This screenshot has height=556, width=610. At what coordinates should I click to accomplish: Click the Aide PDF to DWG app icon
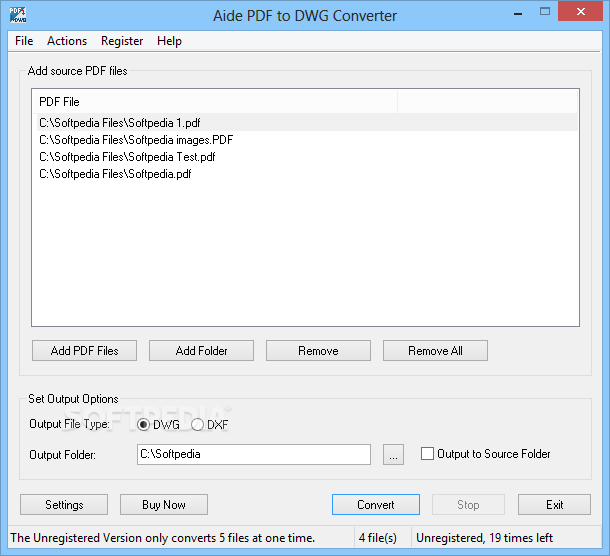click(18, 15)
